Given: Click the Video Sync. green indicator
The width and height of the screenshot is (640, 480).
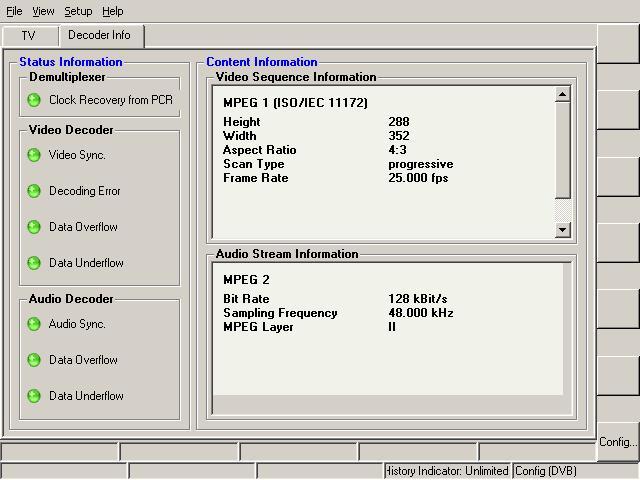Looking at the screenshot, I should (34, 155).
